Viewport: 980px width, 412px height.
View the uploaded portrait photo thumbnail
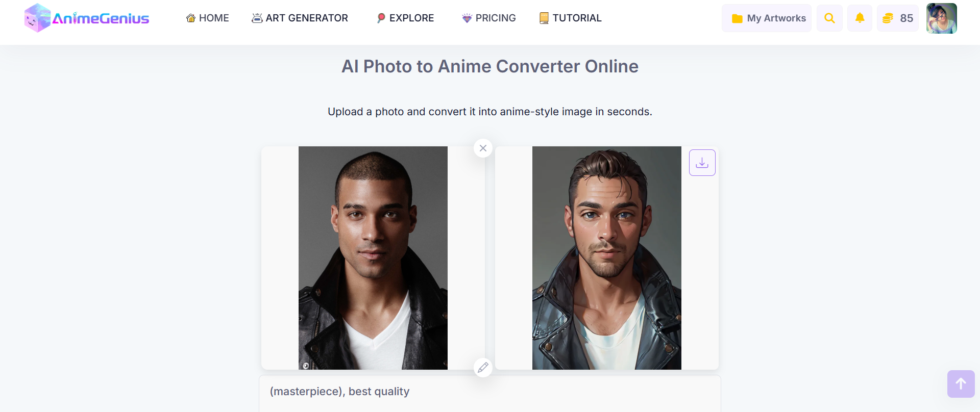pyautogui.click(x=373, y=257)
